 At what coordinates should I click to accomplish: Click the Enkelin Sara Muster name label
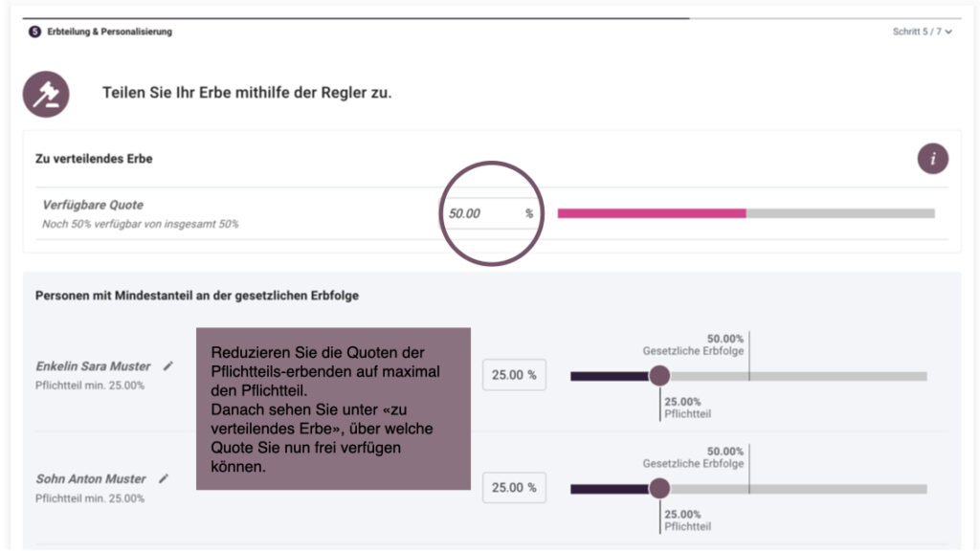tap(93, 366)
